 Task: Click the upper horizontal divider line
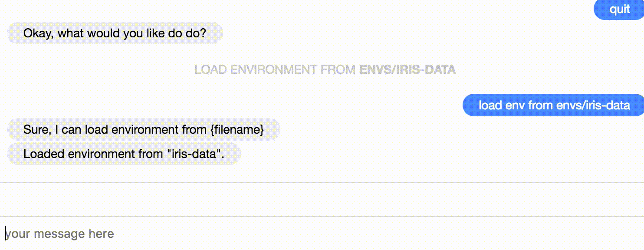[x=322, y=183]
